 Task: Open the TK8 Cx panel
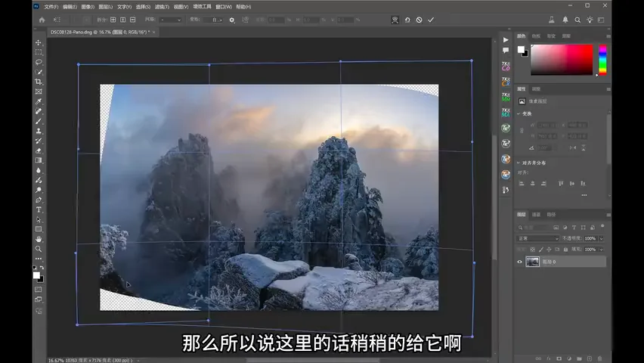506,82
